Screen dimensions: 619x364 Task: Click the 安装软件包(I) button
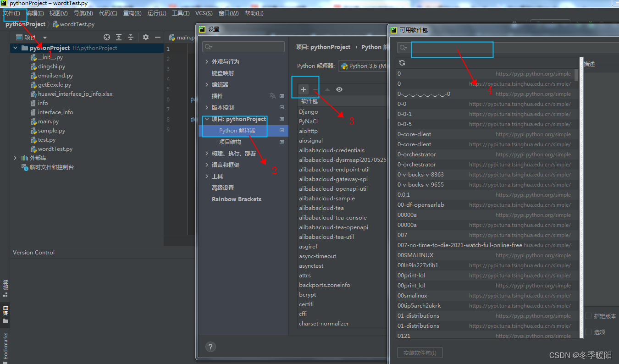pos(420,353)
